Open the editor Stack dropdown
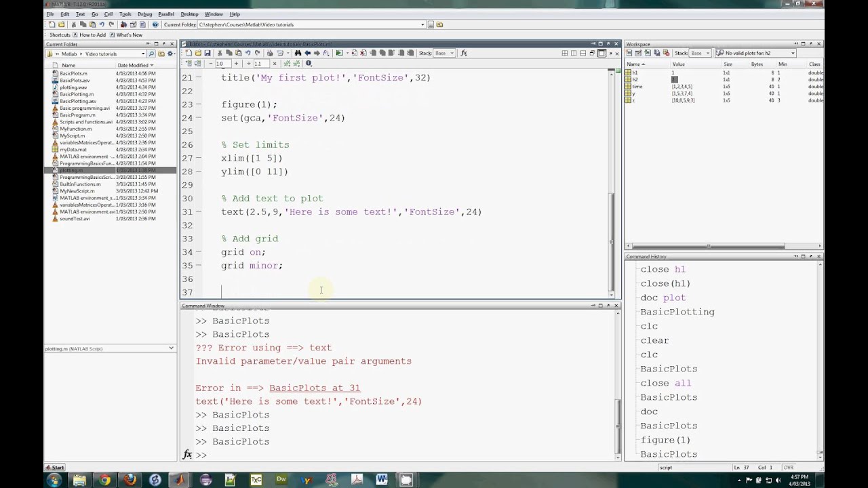 pos(443,53)
